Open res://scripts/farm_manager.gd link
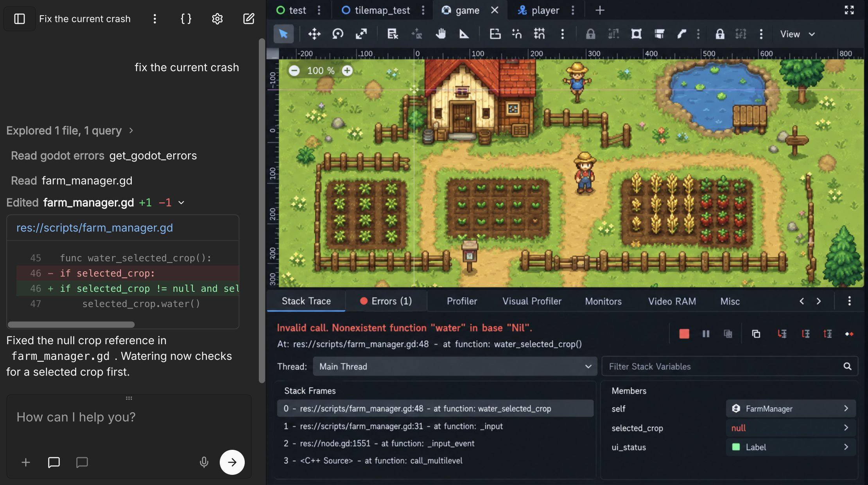 (95, 228)
